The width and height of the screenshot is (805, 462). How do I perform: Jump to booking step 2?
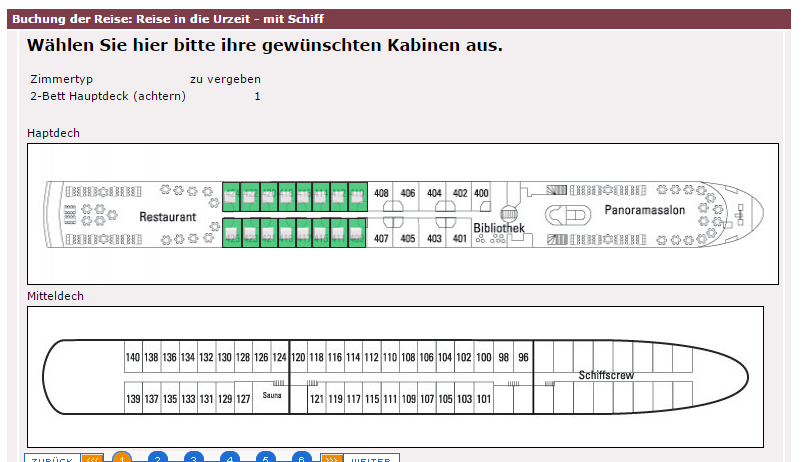157,458
